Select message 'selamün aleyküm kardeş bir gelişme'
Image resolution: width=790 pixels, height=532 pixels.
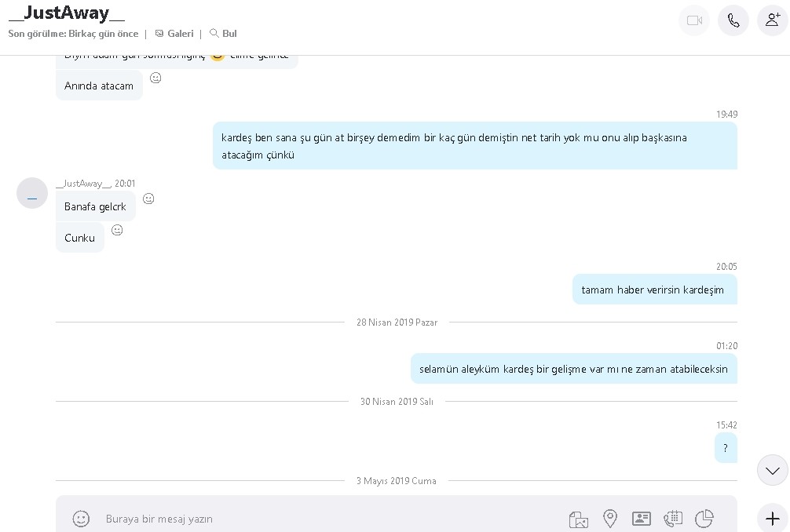[x=574, y=369]
